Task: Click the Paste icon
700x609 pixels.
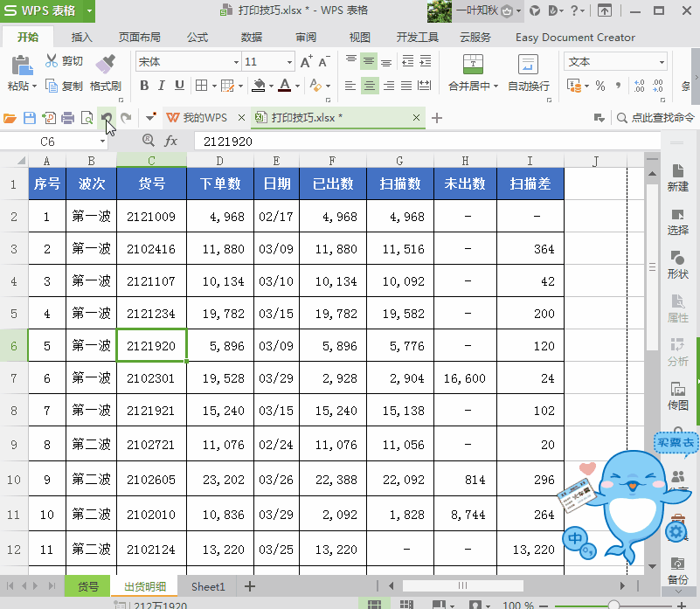Action: (22, 66)
